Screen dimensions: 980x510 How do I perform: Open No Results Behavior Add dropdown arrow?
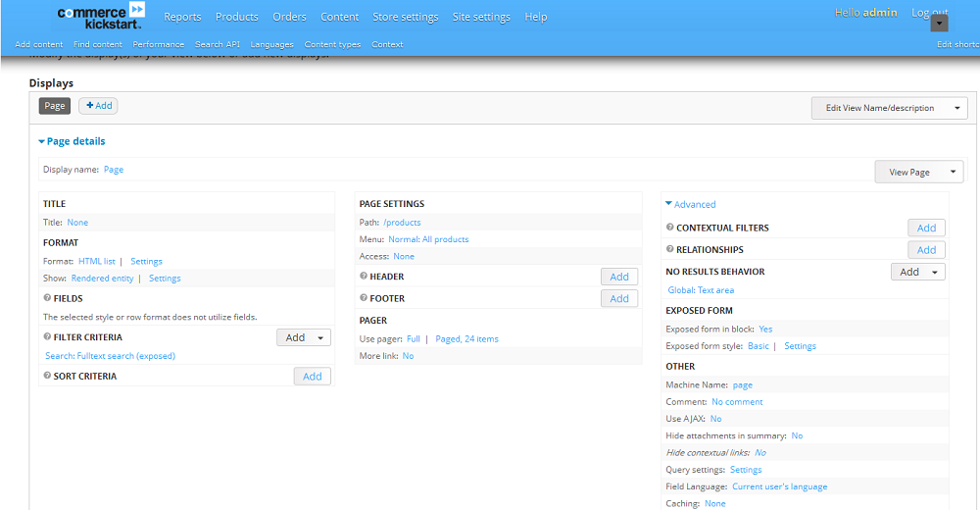pyautogui.click(x=935, y=273)
